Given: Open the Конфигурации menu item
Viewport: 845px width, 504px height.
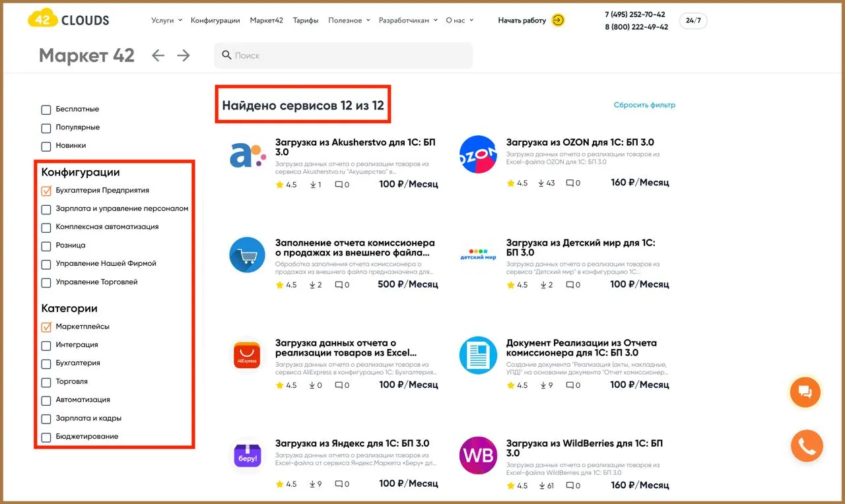Looking at the screenshot, I should [x=215, y=20].
